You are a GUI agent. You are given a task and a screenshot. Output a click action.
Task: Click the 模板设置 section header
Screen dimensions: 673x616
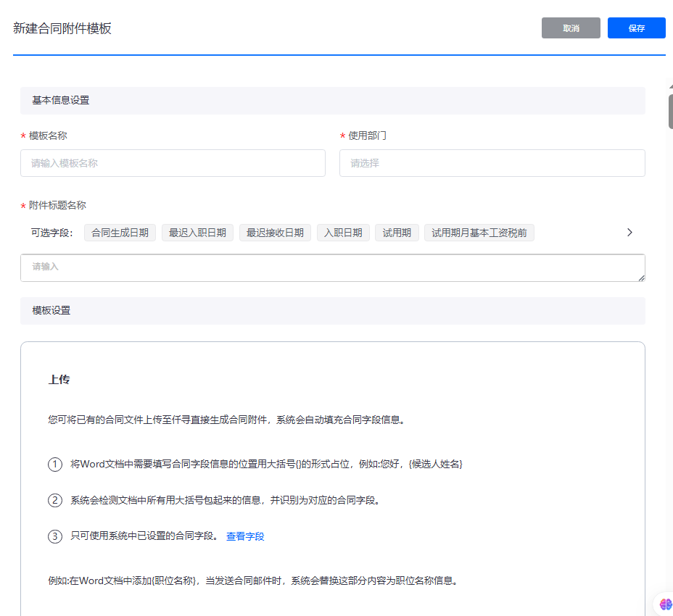(333, 311)
